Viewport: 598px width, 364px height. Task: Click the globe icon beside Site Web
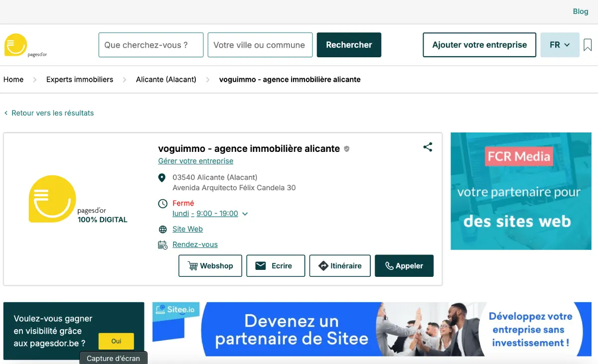click(162, 230)
